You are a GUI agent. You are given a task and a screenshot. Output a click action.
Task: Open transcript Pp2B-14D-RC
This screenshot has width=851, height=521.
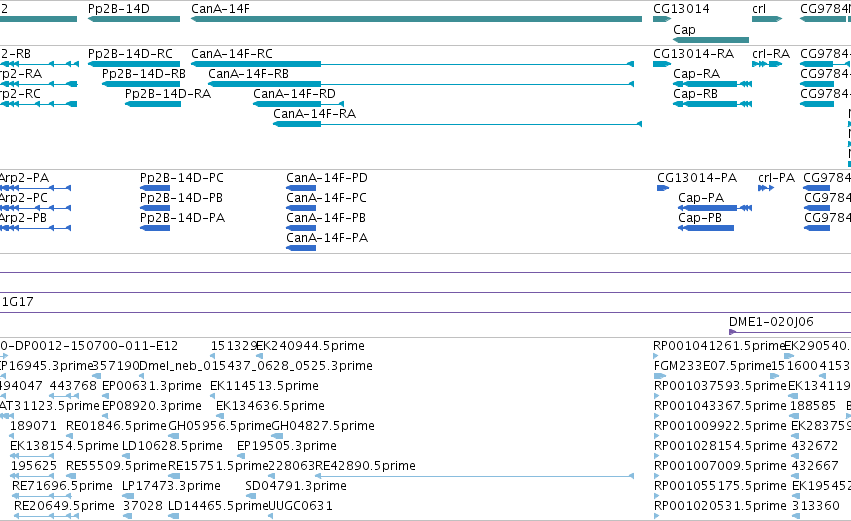tap(134, 64)
